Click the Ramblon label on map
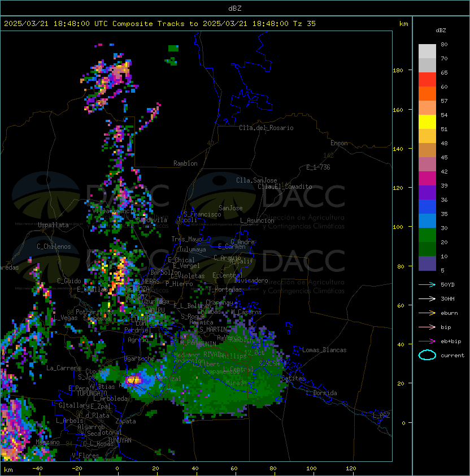 (x=185, y=163)
